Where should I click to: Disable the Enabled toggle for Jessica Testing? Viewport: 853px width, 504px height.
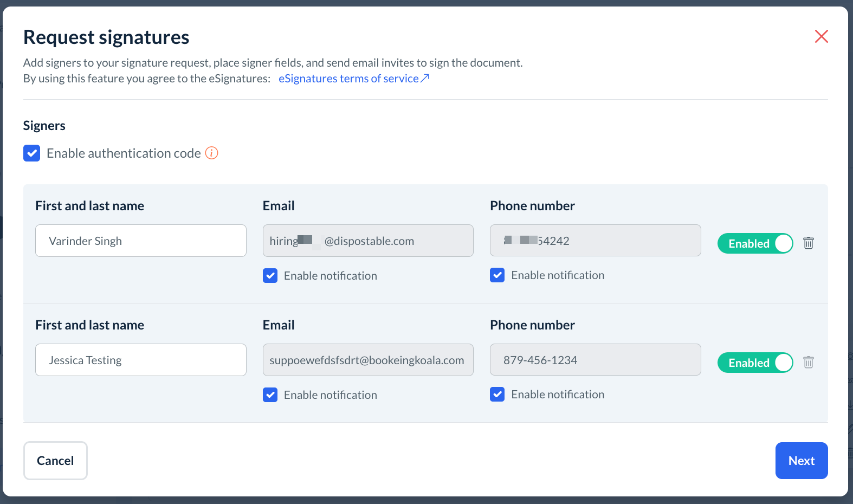(x=755, y=363)
